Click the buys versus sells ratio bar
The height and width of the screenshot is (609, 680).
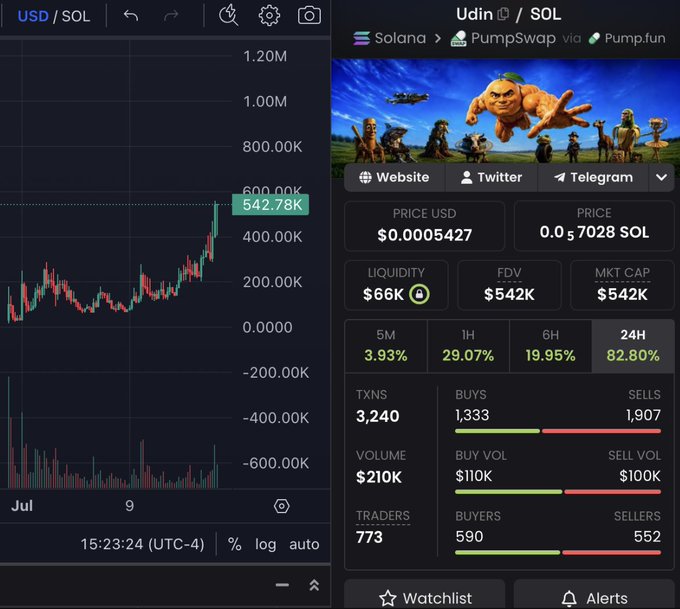click(558, 431)
